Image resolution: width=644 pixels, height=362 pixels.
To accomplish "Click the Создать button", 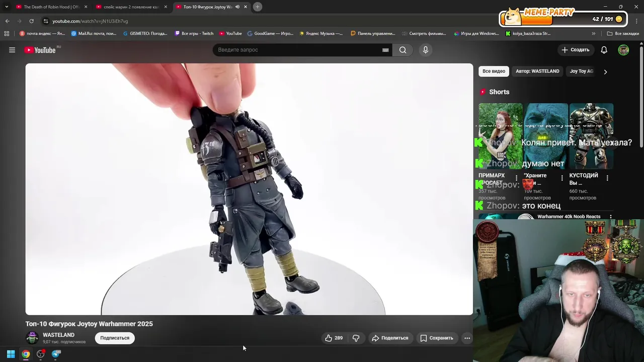I will (575, 50).
